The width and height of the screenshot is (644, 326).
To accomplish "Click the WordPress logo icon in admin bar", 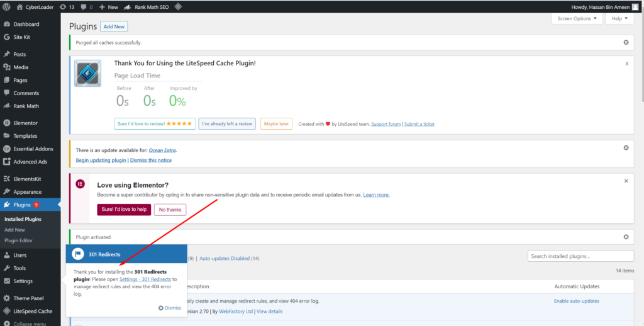I will 6,7.
